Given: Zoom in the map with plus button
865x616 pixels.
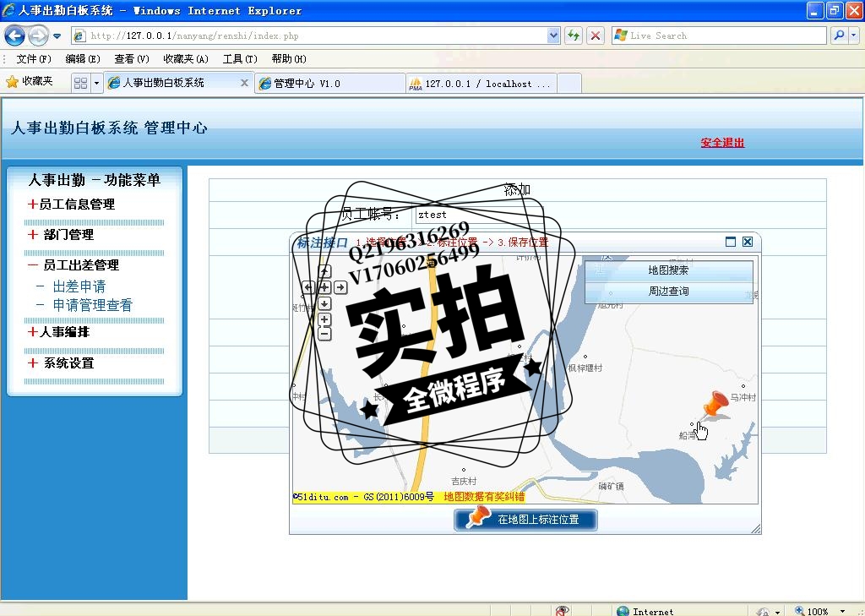Looking at the screenshot, I should pos(324,319).
